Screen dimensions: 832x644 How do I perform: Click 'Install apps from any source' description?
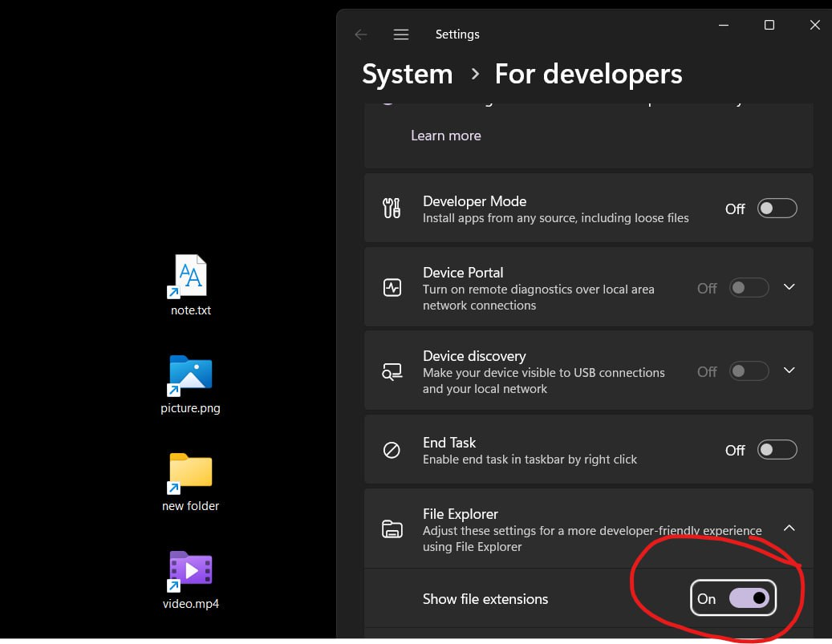point(555,218)
